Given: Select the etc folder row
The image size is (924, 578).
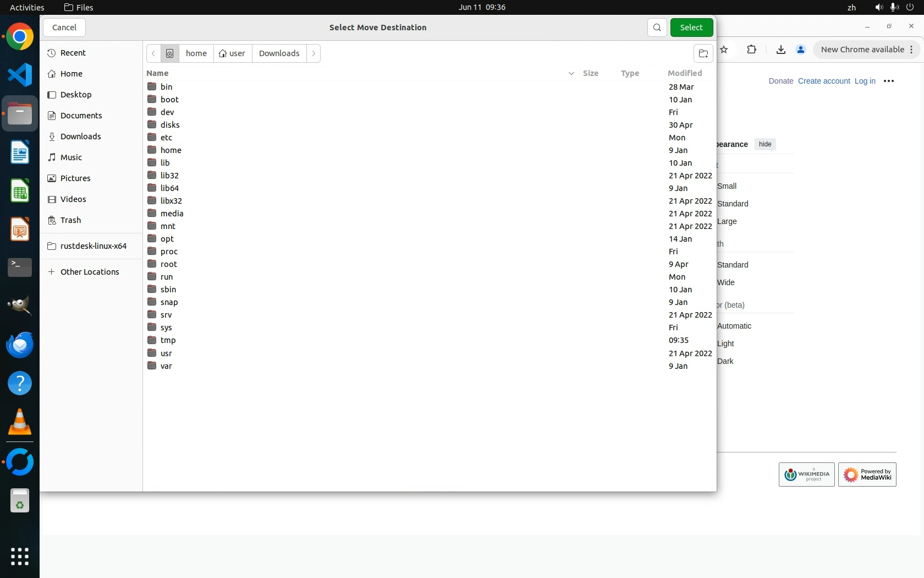Looking at the screenshot, I should point(166,138).
